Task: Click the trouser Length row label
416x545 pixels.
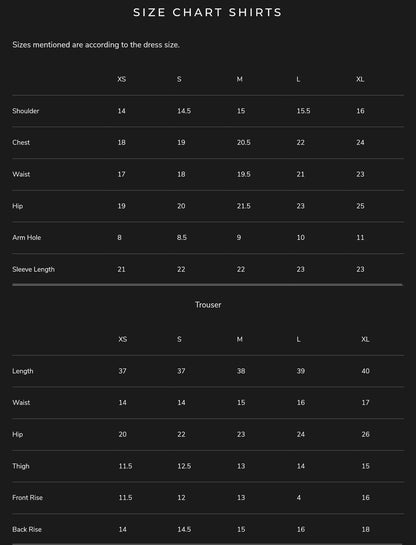Action: point(23,371)
